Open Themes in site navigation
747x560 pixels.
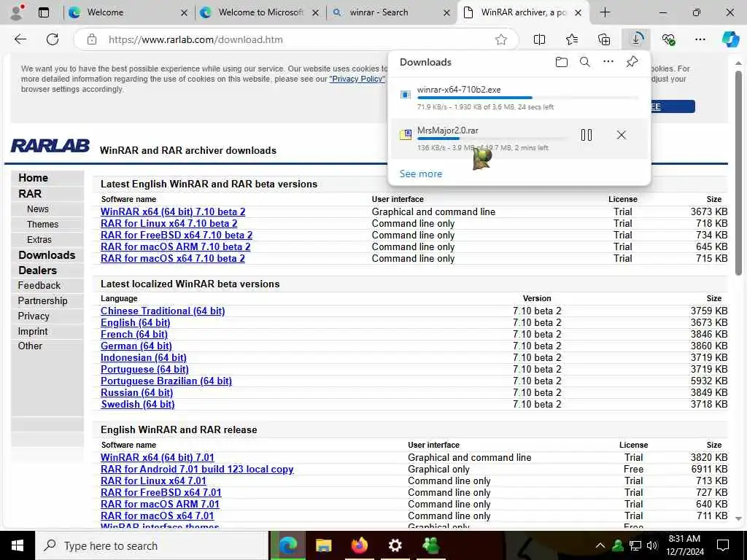(x=42, y=225)
